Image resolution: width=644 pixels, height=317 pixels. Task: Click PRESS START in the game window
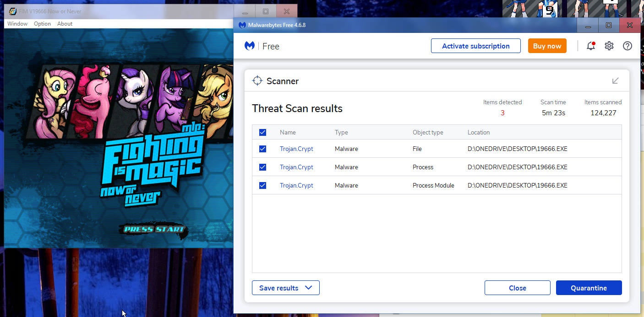[x=154, y=229]
